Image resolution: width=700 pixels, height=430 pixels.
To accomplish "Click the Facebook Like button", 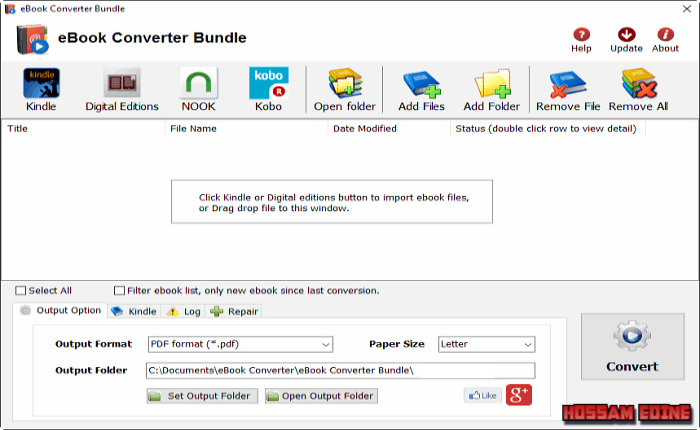I will click(x=483, y=395).
